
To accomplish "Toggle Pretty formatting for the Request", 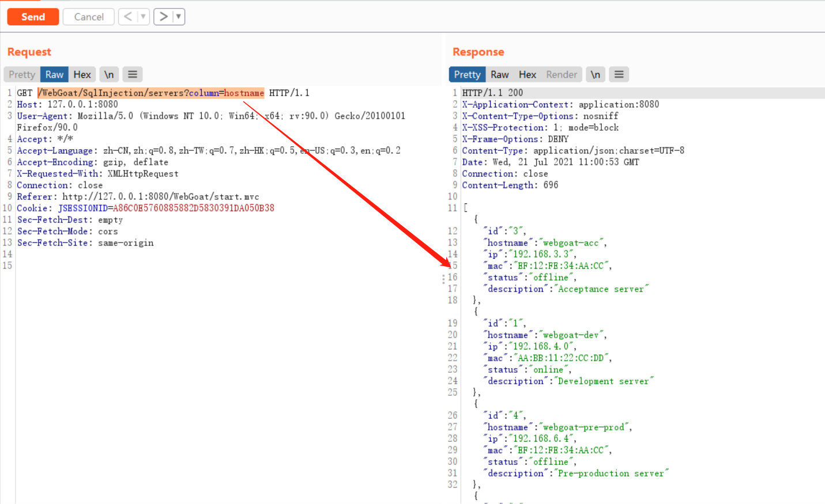I will (x=21, y=74).
